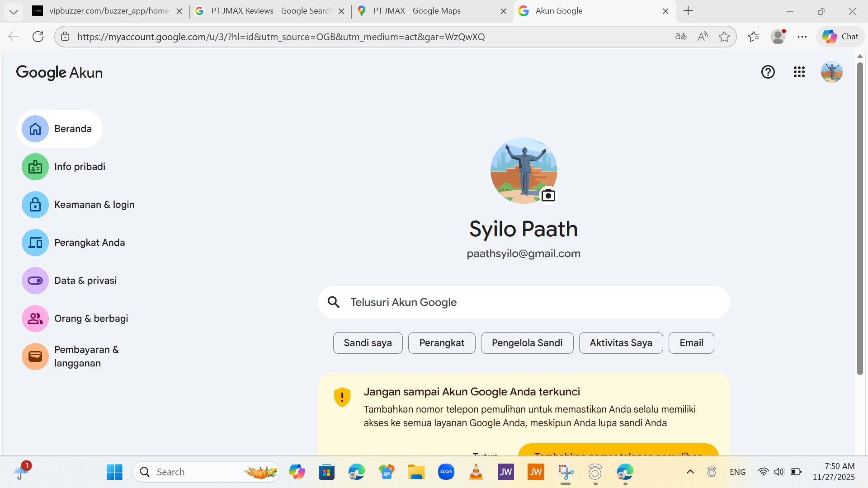Image resolution: width=868 pixels, height=488 pixels.
Task: Open Data & privasi sidebar item
Action: click(85, 281)
